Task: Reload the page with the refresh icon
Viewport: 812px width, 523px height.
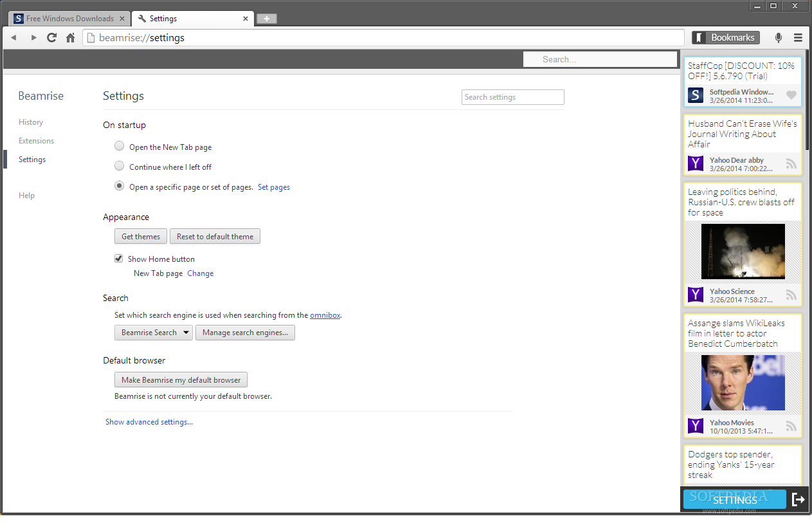Action: [52, 38]
